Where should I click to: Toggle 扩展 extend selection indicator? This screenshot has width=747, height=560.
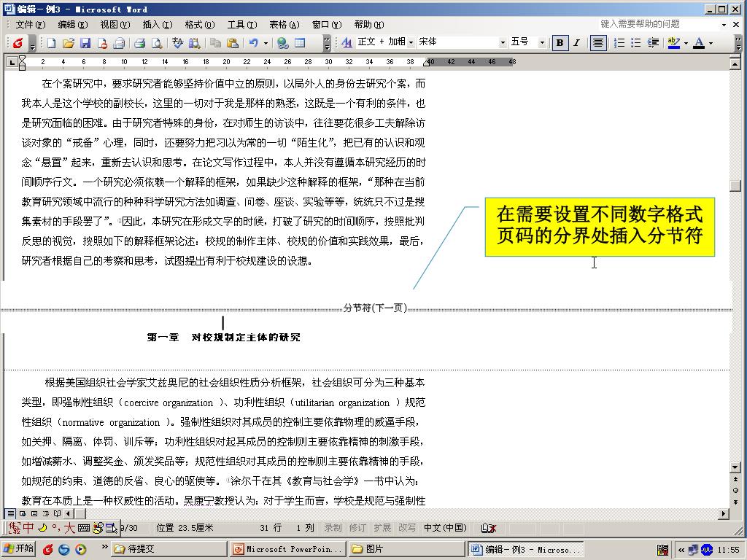[382, 528]
